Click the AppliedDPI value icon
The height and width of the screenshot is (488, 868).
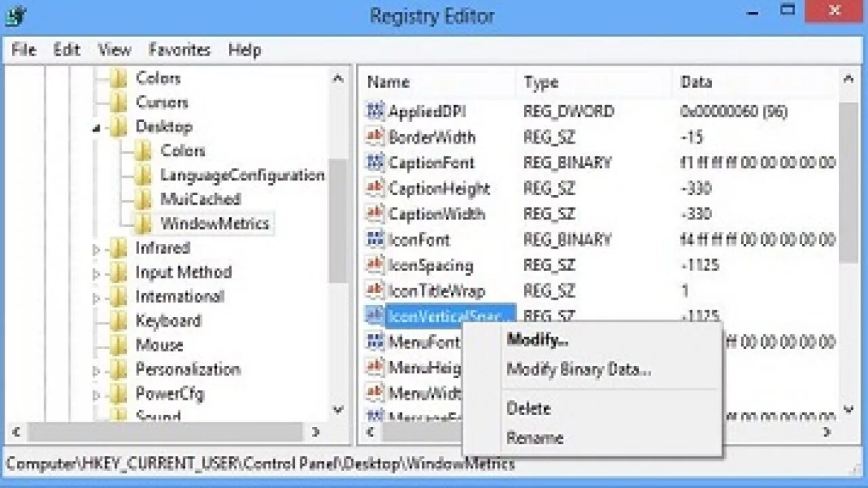point(375,111)
